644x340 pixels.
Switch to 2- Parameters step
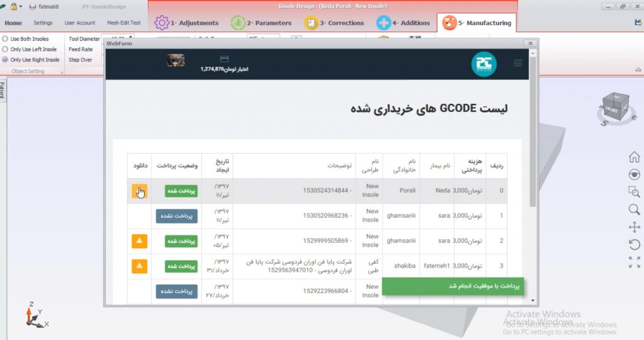click(261, 23)
